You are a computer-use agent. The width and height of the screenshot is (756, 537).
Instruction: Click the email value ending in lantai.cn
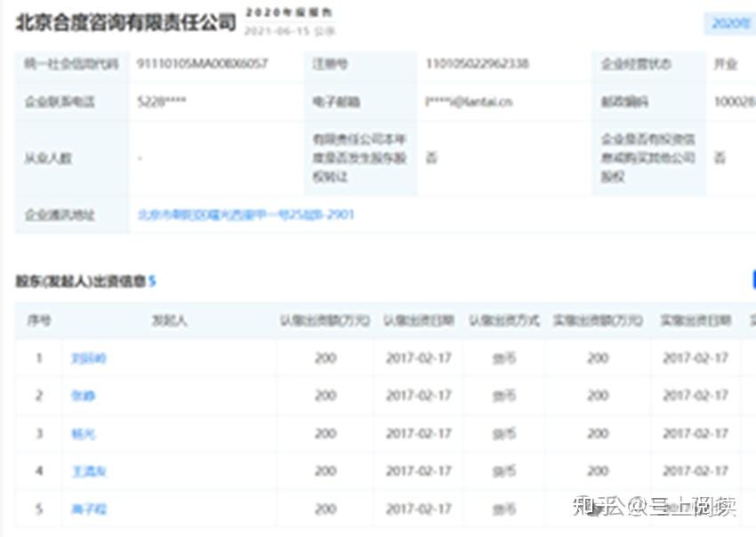pos(469,101)
